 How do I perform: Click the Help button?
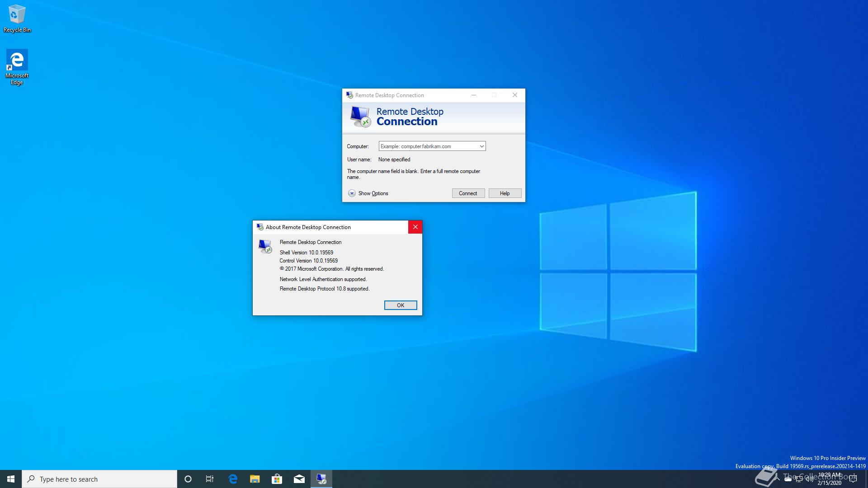click(505, 193)
